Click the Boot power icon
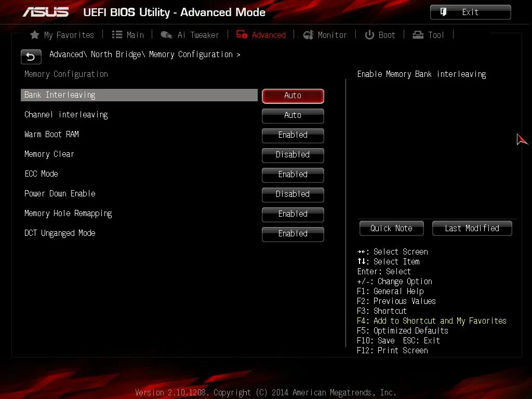Screen dimensions: 532x399 [369, 35]
